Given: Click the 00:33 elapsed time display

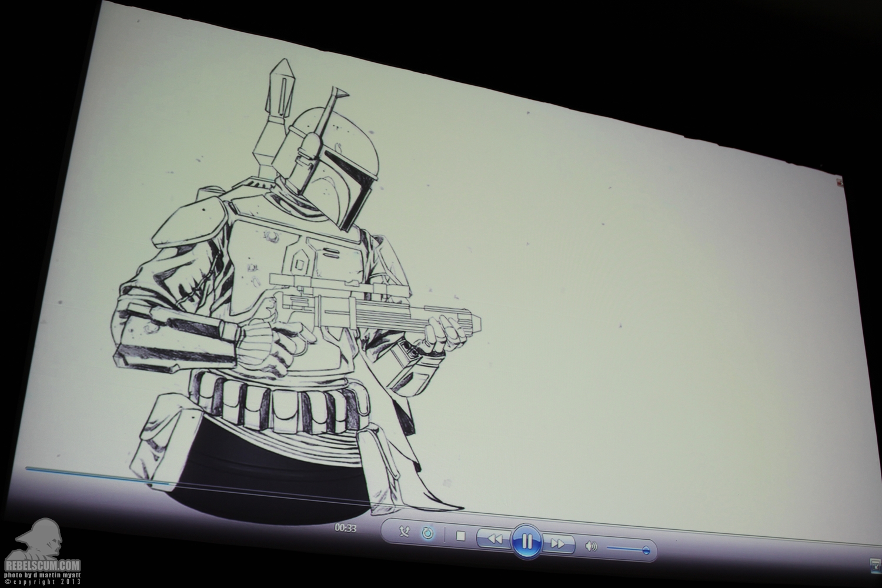Looking at the screenshot, I should 346,527.
